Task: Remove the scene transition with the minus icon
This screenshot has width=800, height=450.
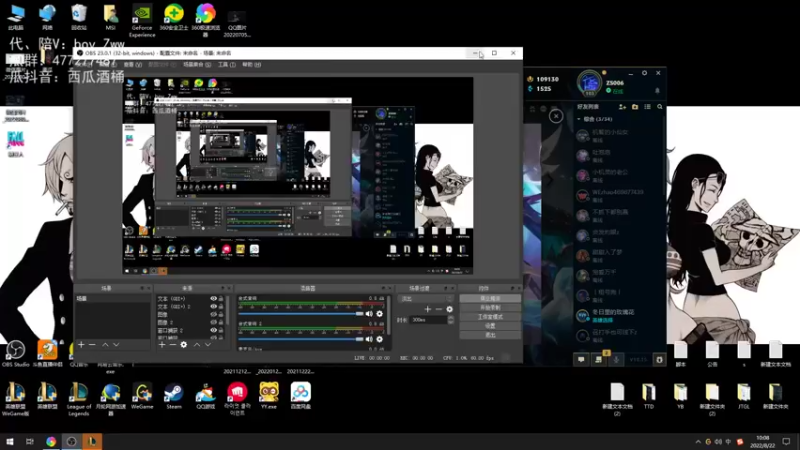Action: tap(438, 309)
